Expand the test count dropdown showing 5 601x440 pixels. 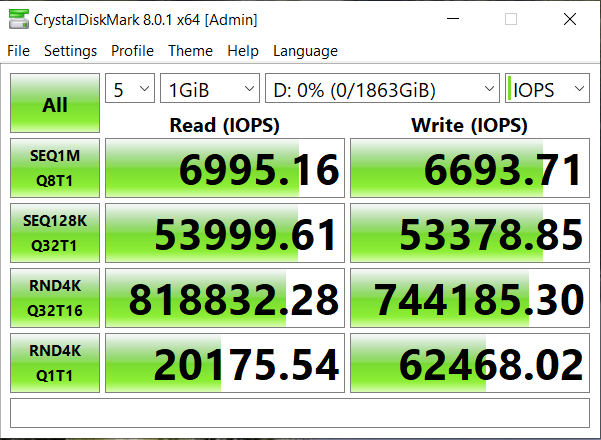coord(130,88)
